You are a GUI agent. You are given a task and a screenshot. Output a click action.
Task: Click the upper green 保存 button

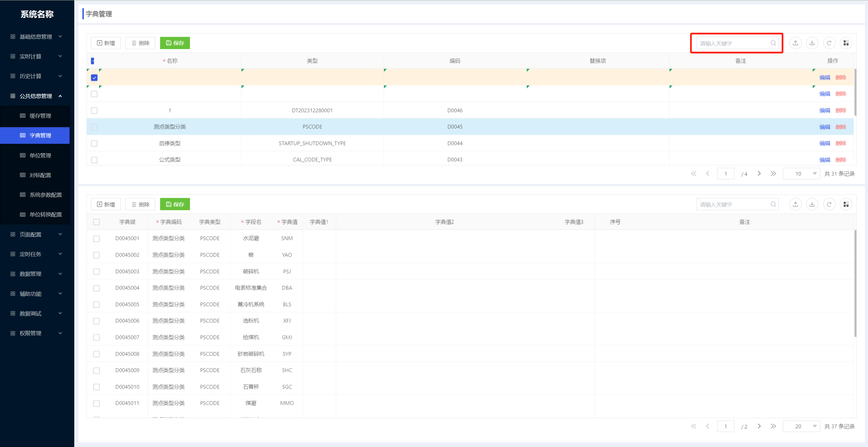tap(175, 43)
